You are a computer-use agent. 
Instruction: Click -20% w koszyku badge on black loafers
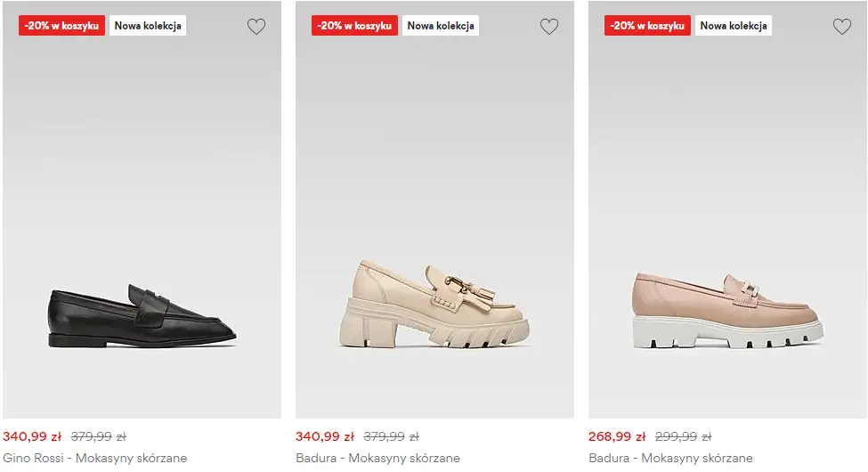[x=61, y=26]
